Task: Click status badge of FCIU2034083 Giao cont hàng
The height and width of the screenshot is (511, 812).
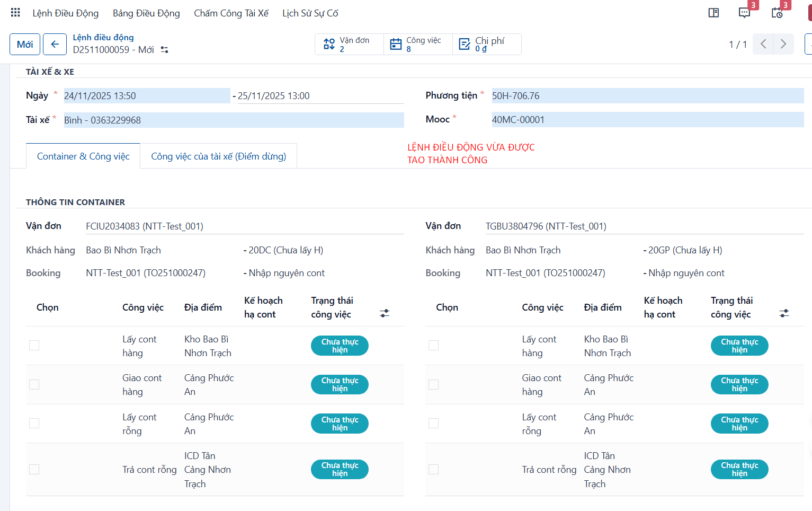Action: [340, 384]
